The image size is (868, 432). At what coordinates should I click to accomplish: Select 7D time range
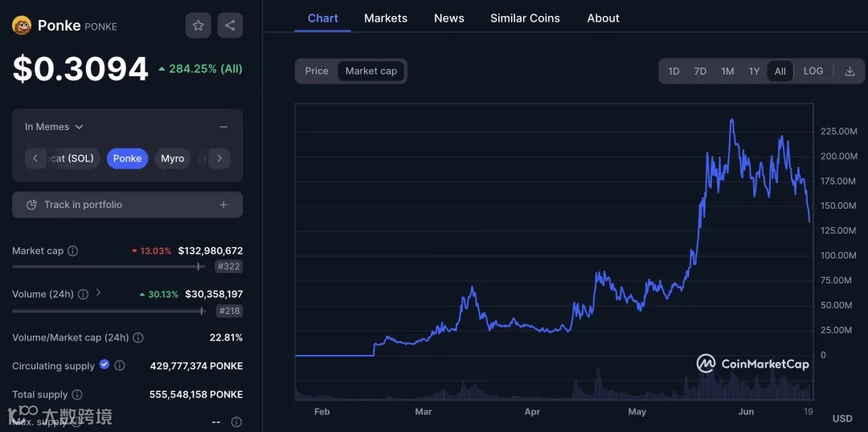[700, 71]
